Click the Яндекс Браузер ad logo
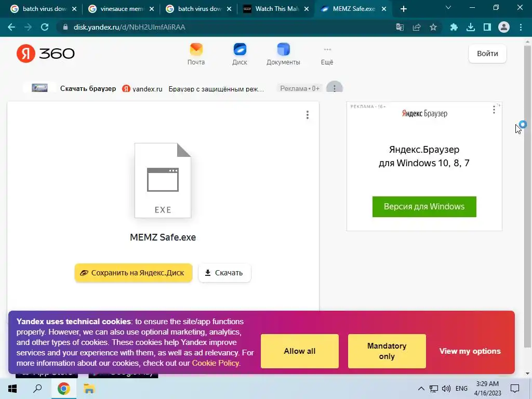The height and width of the screenshot is (399, 532). point(424,113)
